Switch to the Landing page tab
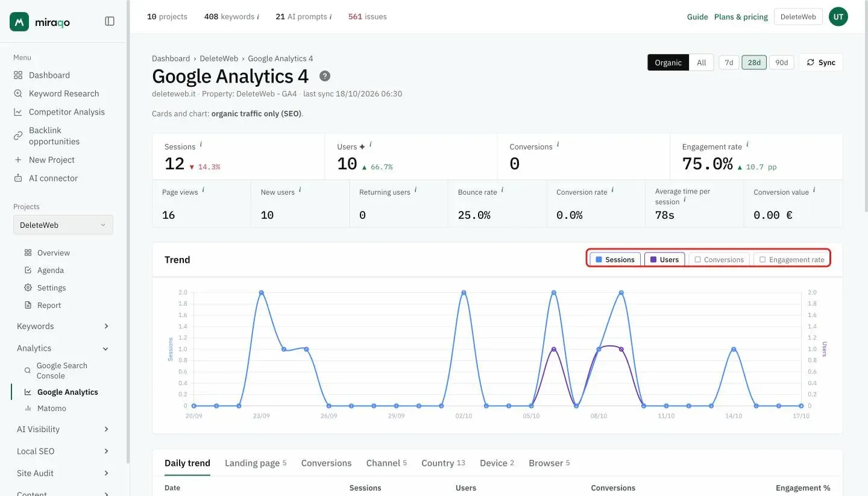This screenshot has width=868, height=496. click(256, 463)
